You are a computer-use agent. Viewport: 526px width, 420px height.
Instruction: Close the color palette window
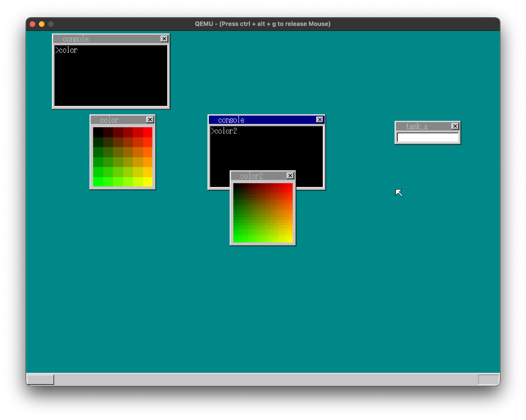tap(150, 120)
